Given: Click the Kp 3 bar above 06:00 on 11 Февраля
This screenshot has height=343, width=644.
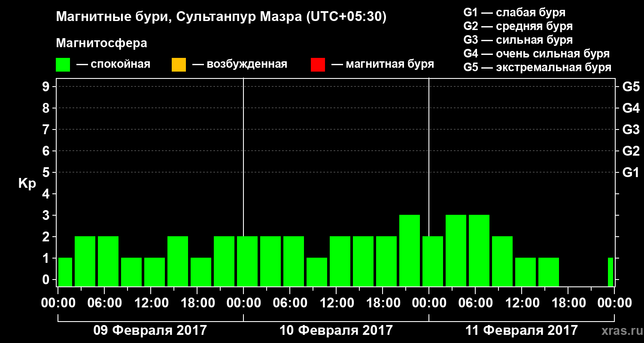Looking at the screenshot, I should pos(479,250).
